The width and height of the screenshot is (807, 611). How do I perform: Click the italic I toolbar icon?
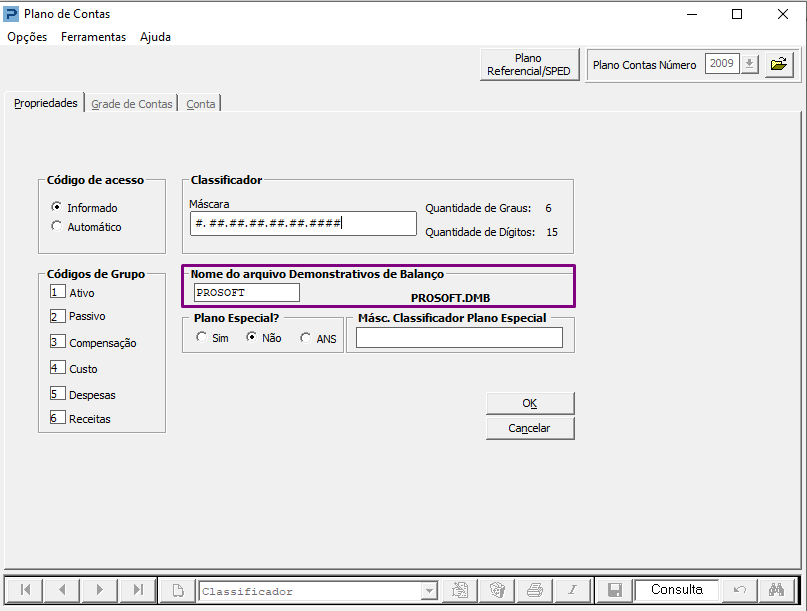(572, 590)
